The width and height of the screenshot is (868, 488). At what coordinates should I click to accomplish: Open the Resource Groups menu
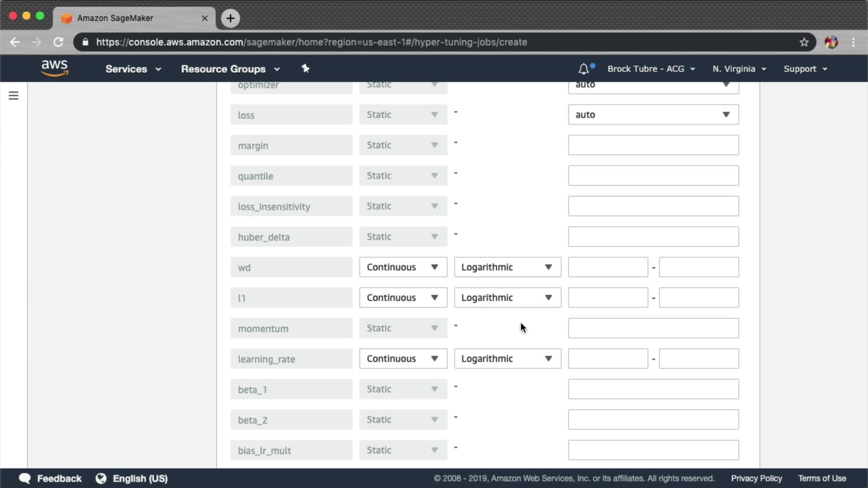(x=230, y=69)
